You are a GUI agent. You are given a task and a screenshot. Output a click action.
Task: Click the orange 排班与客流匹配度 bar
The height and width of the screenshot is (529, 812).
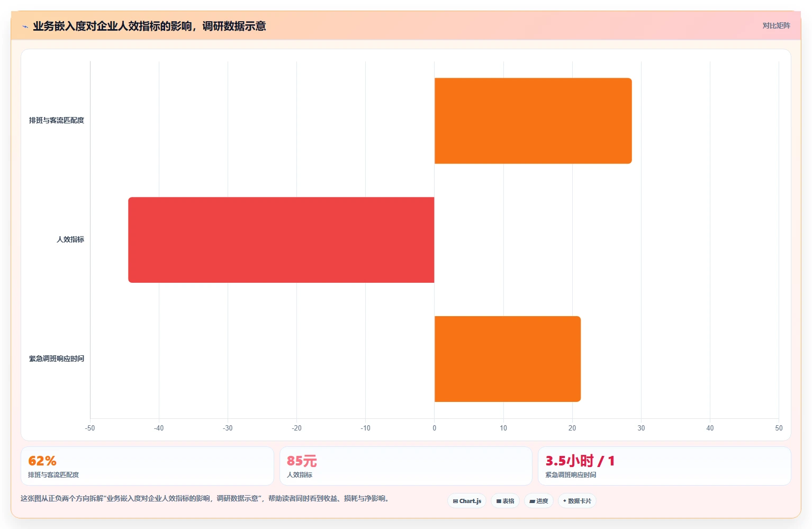point(533,121)
